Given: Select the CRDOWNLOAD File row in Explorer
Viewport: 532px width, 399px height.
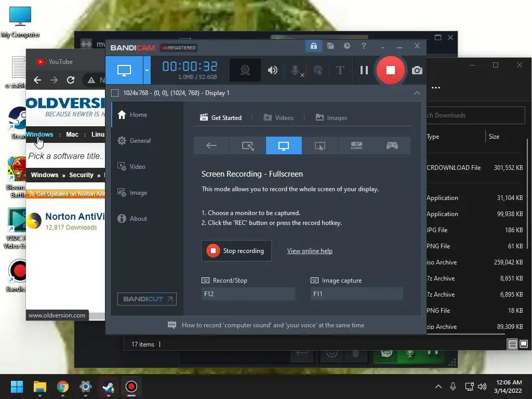Looking at the screenshot, I should 476,168.
